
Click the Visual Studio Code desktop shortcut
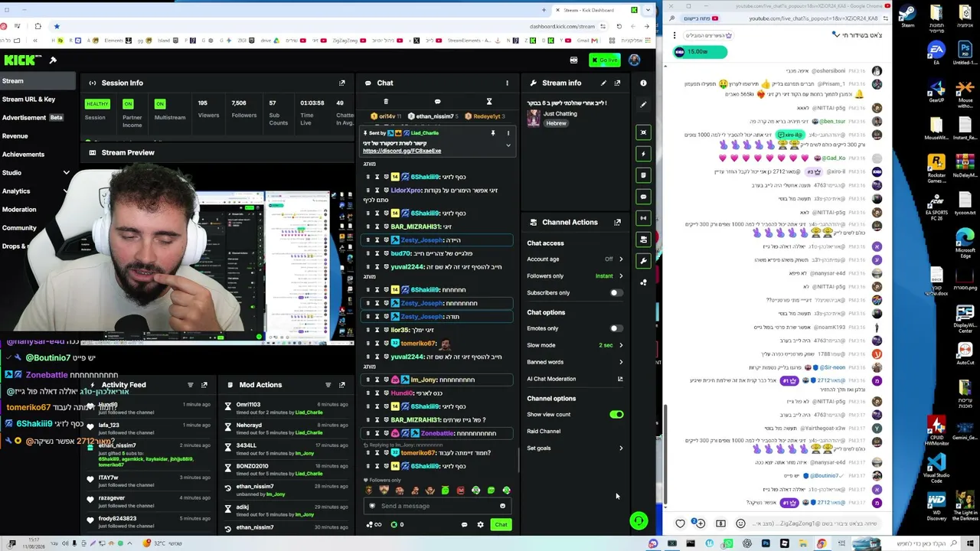tap(936, 468)
